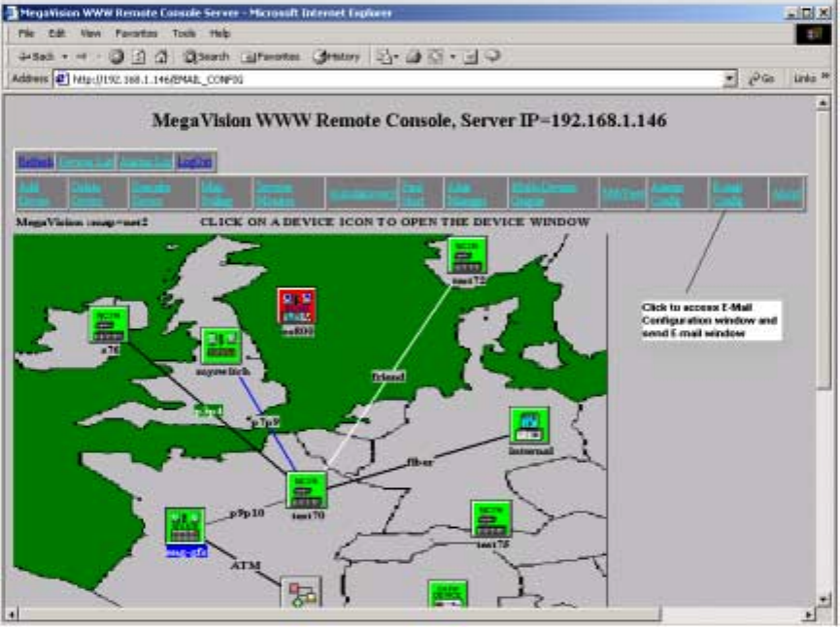Click the Add Device link
The height and width of the screenshot is (627, 840).
pyautogui.click(x=33, y=194)
